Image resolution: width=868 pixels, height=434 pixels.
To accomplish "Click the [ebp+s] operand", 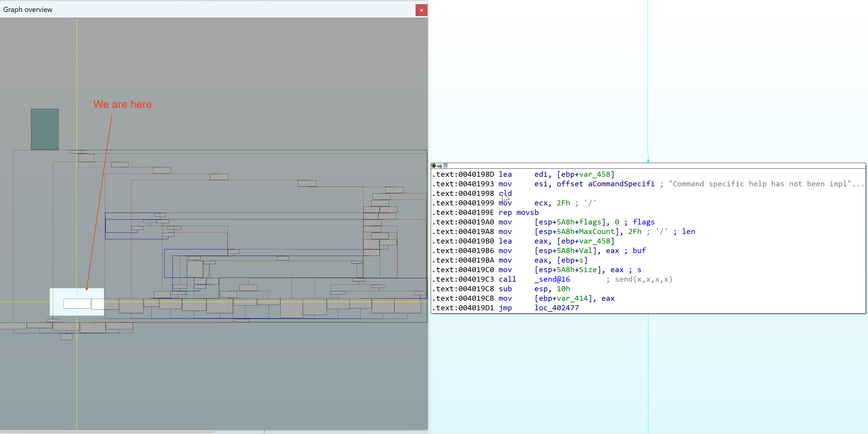I will tap(572, 260).
